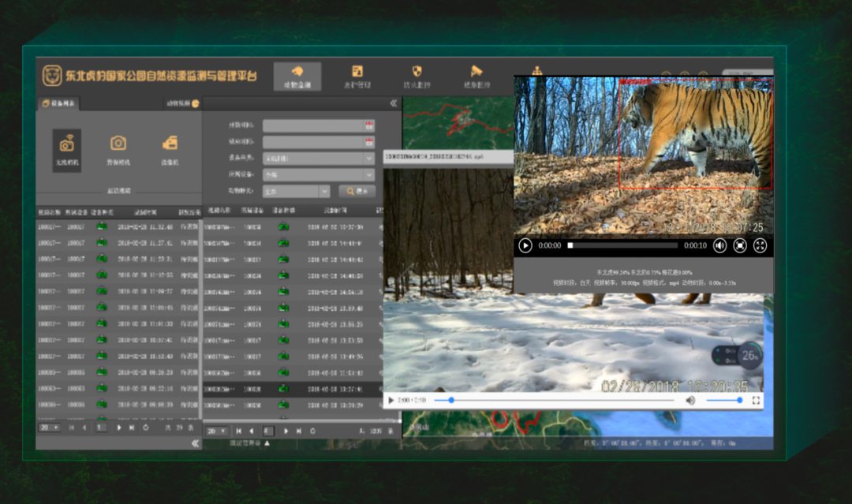
Task: Click the map area with red boundary
Action: pos(458,123)
